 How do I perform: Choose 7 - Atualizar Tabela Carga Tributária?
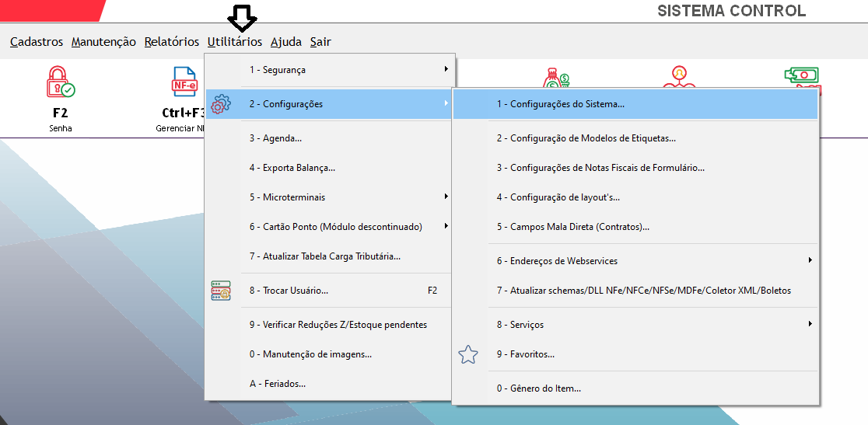(331, 256)
